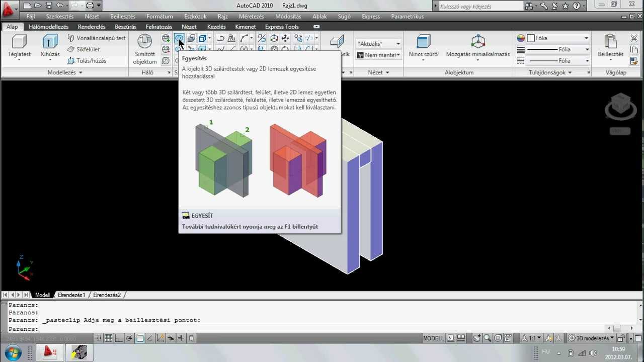
Task: Open the Nem mentett view dropdown
Action: [x=378, y=55]
